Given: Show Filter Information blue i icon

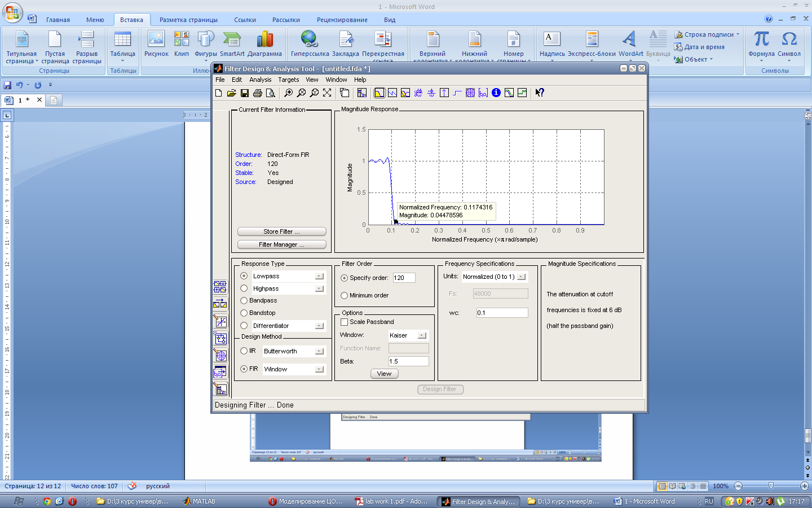Looking at the screenshot, I should [496, 93].
